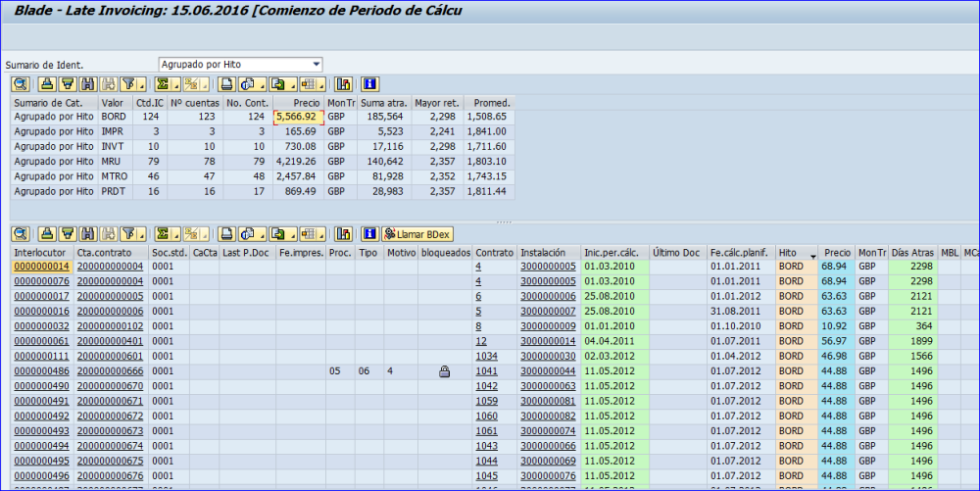980x491 pixels.
Task: Open Instalación link 3000000030
Action: coord(548,356)
